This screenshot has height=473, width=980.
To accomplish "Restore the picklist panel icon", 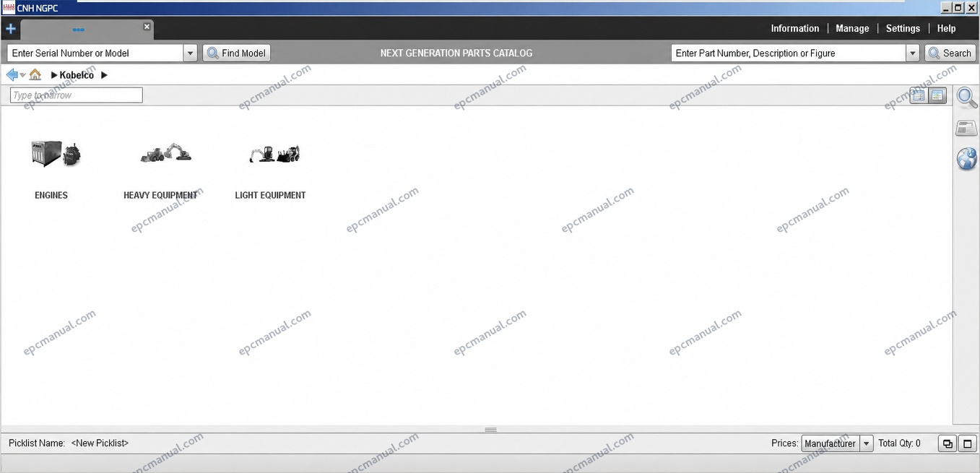I will (948, 444).
